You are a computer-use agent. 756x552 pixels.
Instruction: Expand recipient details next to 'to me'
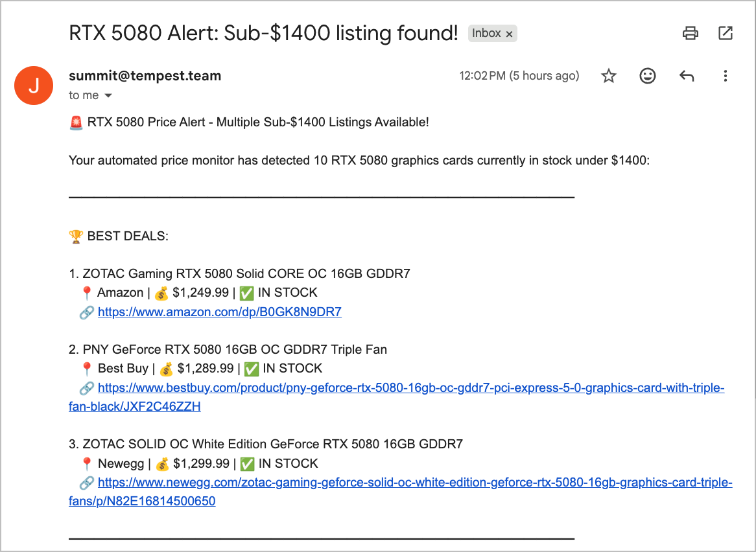pyautogui.click(x=108, y=95)
